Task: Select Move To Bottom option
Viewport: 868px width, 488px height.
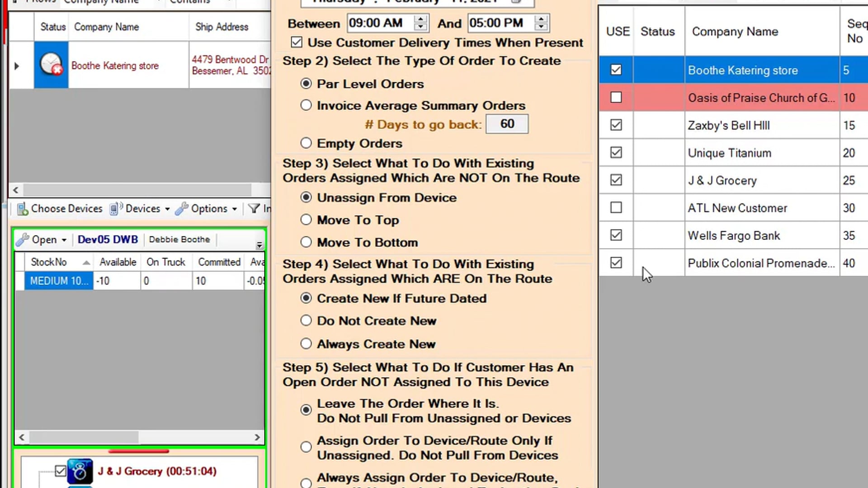Action: coord(306,242)
